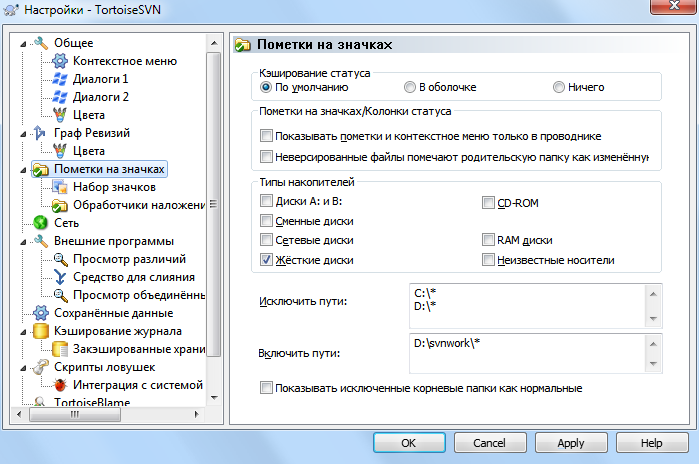Click the gear icon next to Контекстное меню

point(60,61)
